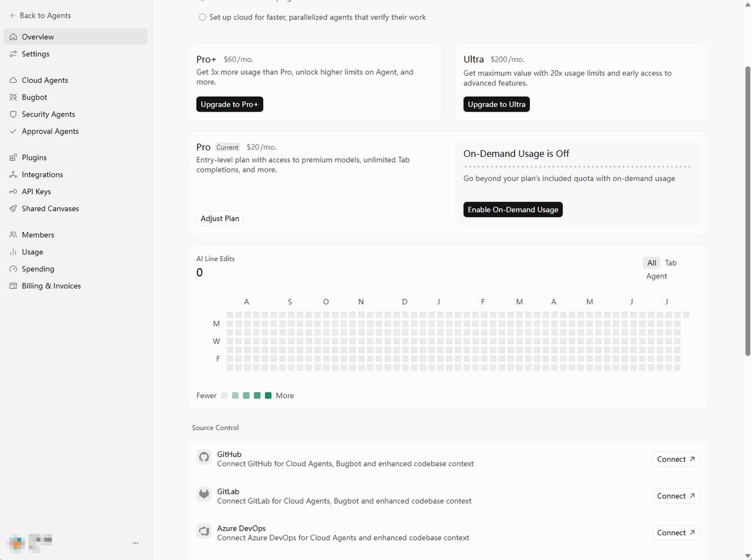Click the page vertical scrollbar thumb

[x=748, y=210]
